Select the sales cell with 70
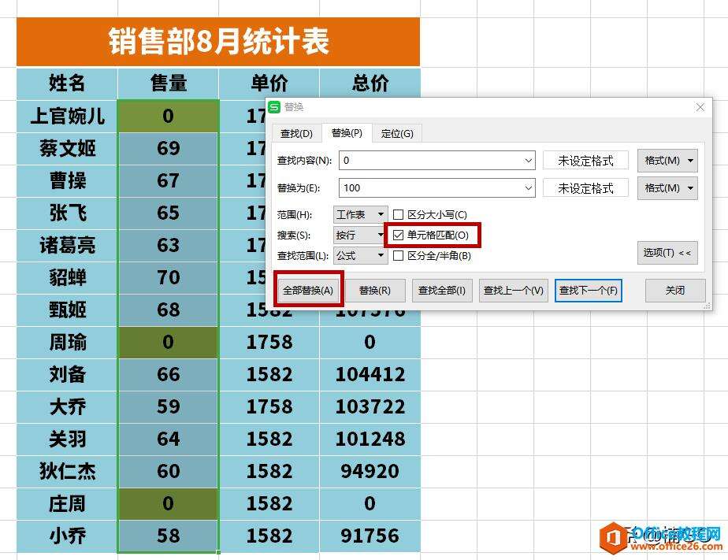This screenshot has width=728, height=560. pos(168,277)
